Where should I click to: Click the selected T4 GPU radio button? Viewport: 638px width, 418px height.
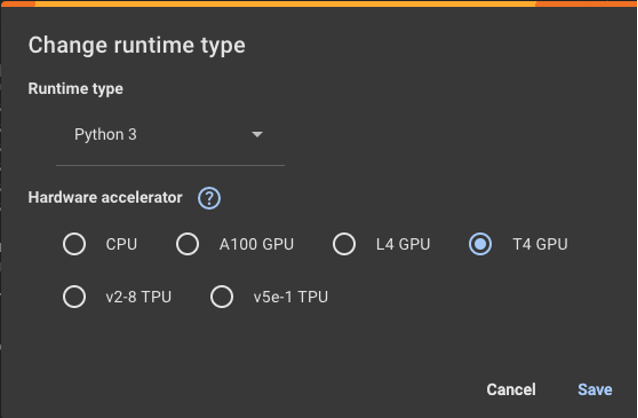pyautogui.click(x=480, y=244)
